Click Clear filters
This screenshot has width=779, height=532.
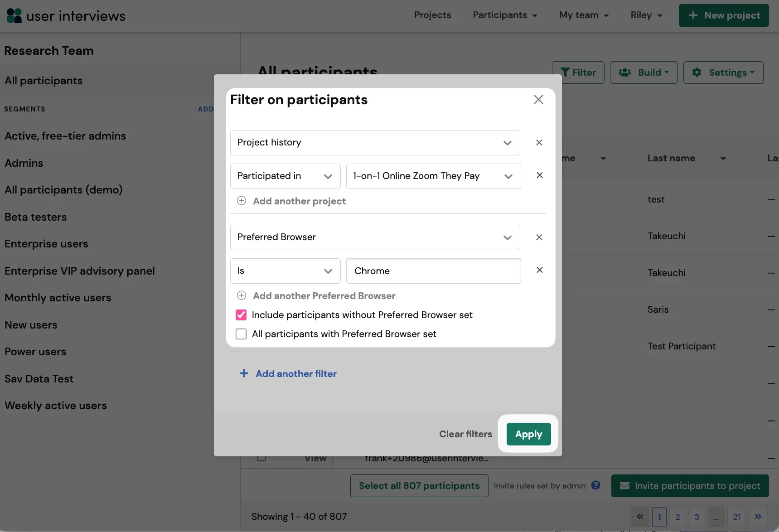click(x=465, y=434)
